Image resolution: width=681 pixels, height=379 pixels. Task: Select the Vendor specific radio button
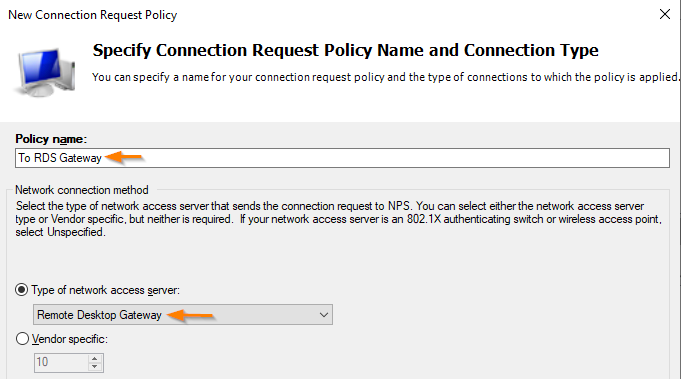[x=22, y=339]
